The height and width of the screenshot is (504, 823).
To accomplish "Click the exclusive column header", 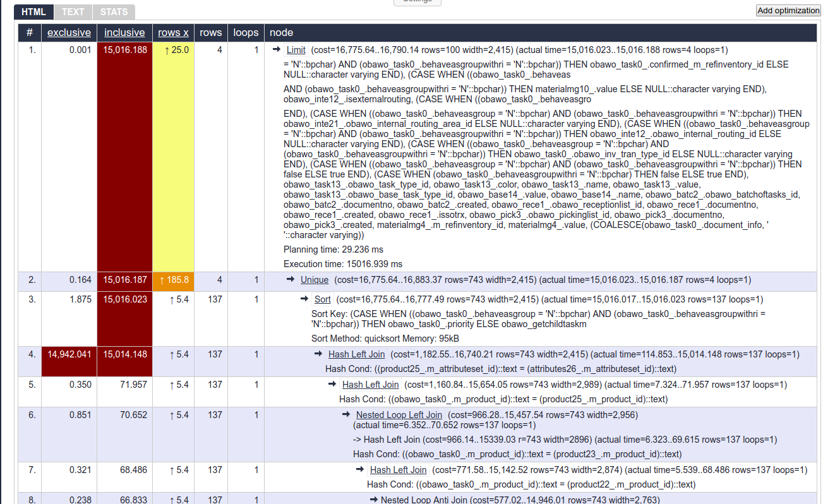I will click(x=69, y=33).
